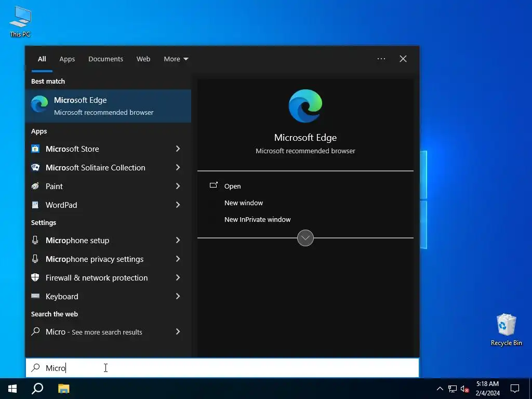Click the search box magnifier icon
This screenshot has width=532, height=399.
(x=35, y=368)
